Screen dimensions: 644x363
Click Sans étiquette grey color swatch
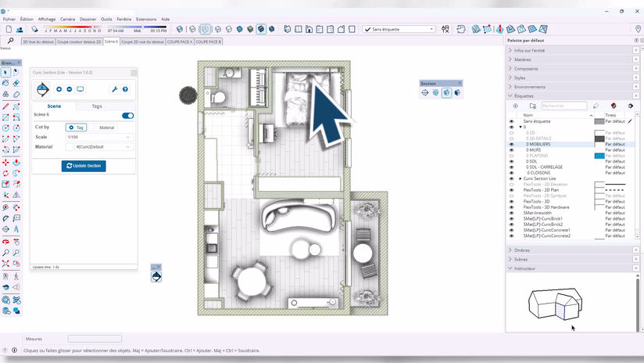(599, 121)
